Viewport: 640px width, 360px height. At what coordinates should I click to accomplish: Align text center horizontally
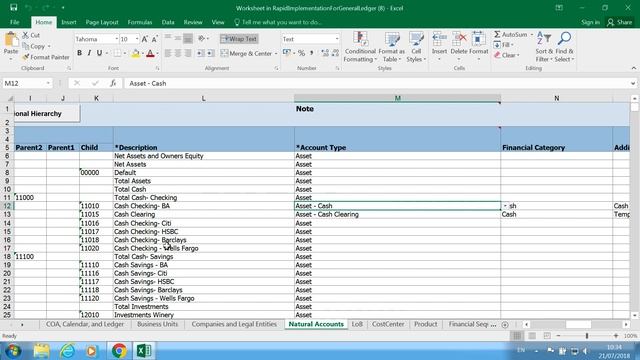point(178,53)
